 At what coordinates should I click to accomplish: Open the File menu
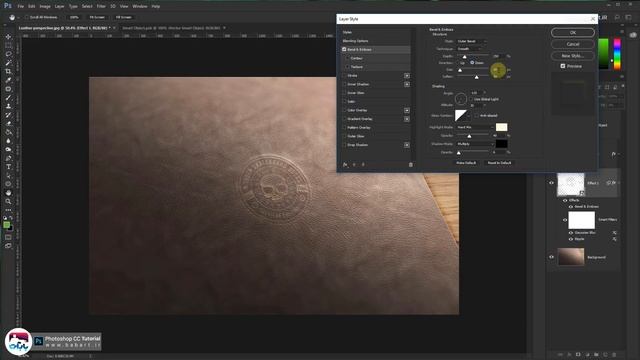(x=20, y=7)
